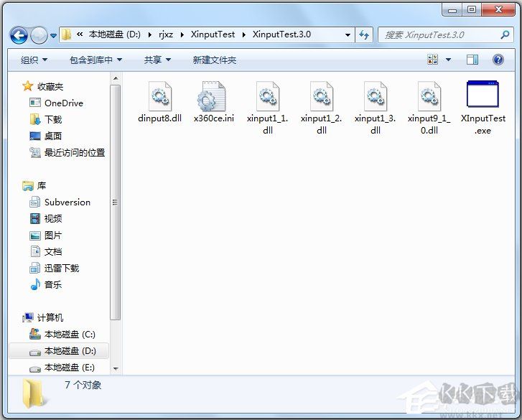This screenshot has height=420, width=522.
Task: Click the back navigation arrow button
Action: click(x=19, y=34)
